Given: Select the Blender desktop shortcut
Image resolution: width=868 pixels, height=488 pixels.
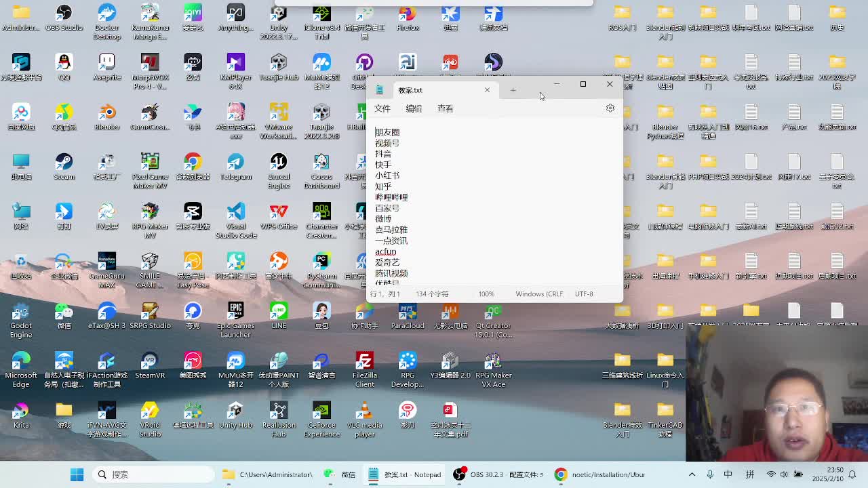Looking at the screenshot, I should click(106, 117).
